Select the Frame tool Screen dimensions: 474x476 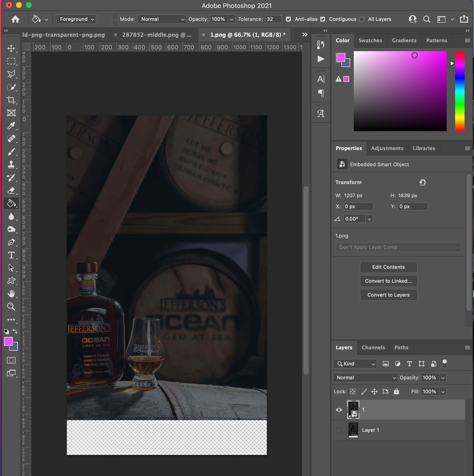point(11,113)
